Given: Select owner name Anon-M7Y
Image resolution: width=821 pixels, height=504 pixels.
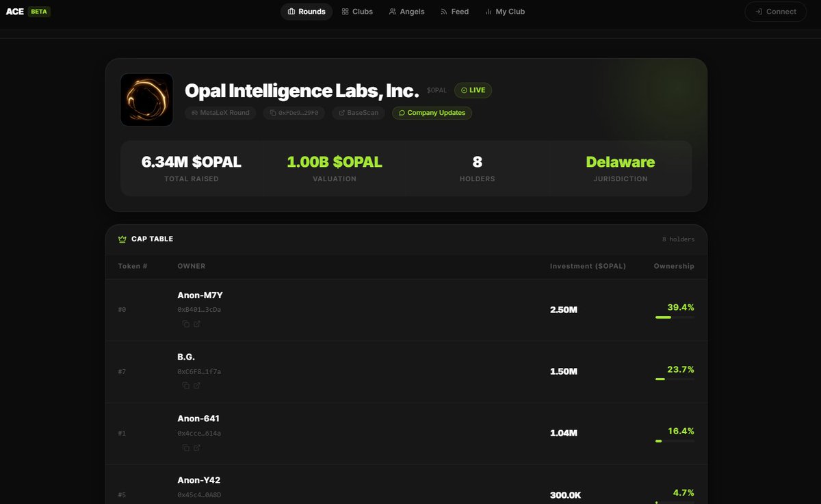Looking at the screenshot, I should coord(200,295).
